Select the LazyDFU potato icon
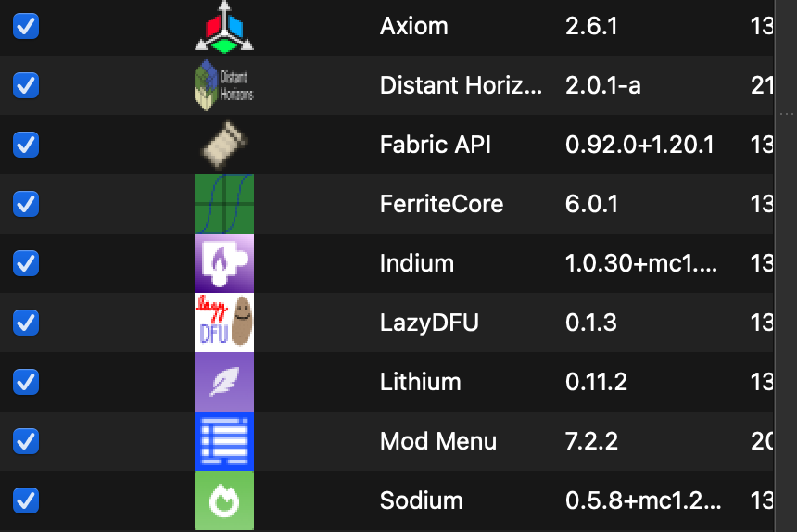This screenshot has width=797, height=532. 224,323
